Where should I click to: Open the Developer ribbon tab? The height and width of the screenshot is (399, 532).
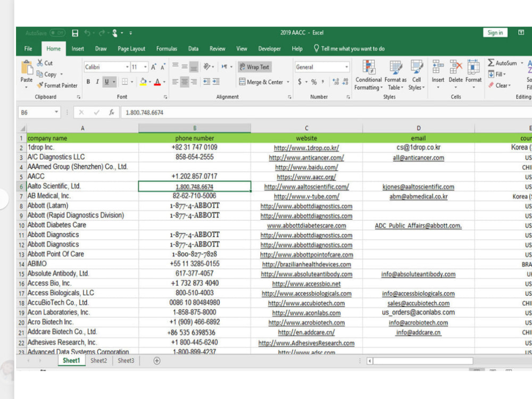coord(269,48)
